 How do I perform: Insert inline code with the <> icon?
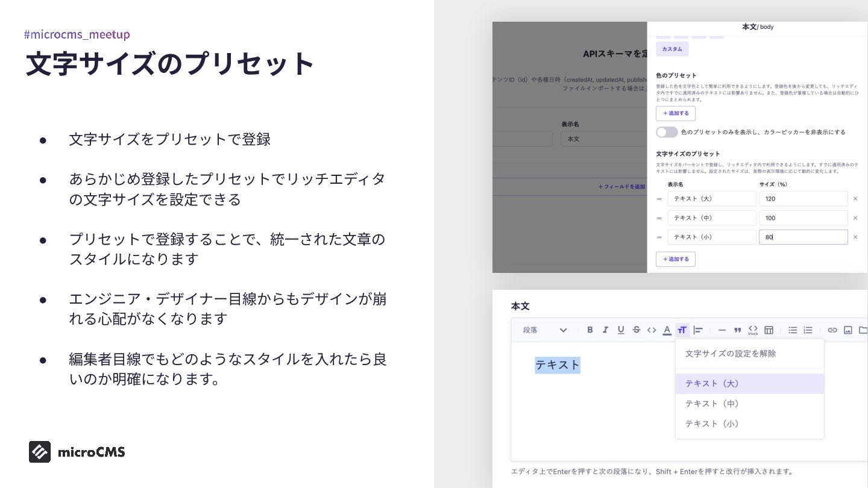coord(652,330)
